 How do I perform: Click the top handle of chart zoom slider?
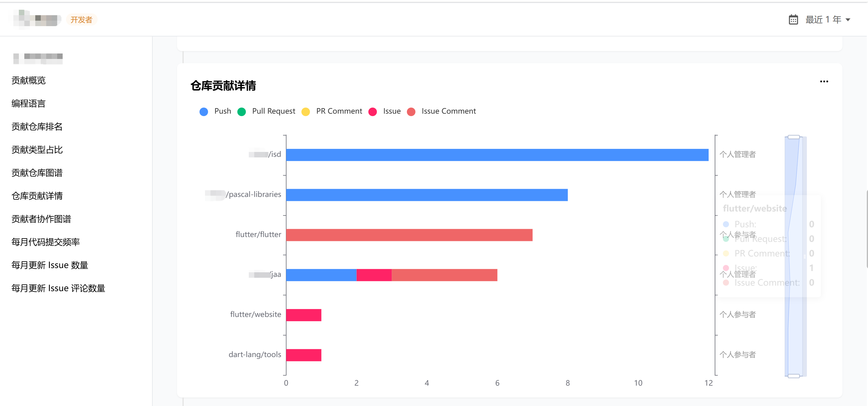[793, 137]
